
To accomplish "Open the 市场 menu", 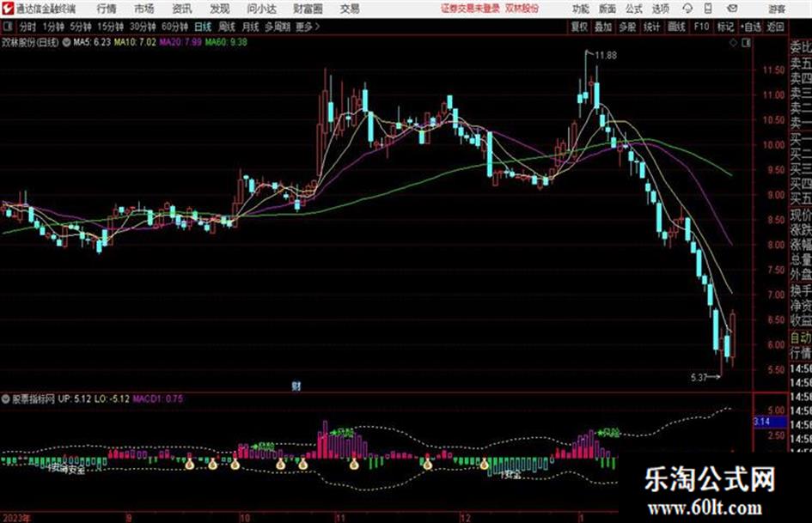I will [x=144, y=9].
